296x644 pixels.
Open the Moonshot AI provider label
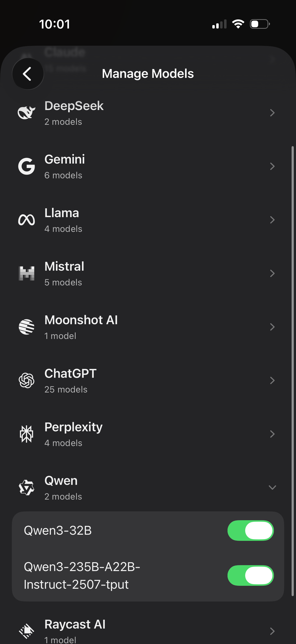coord(81,320)
